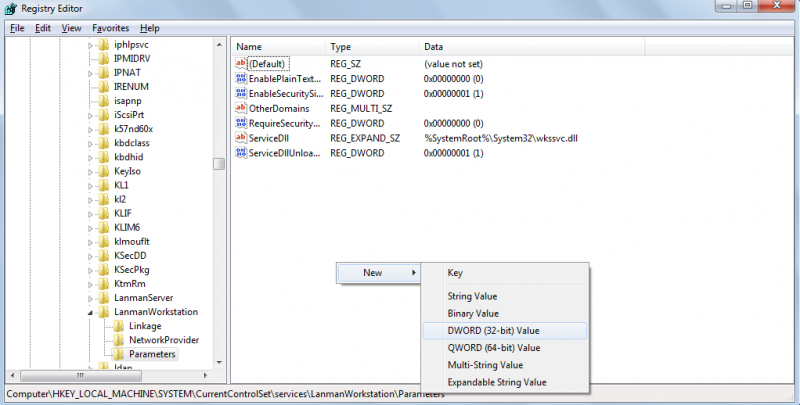Choose DWORD (32-bit) Value from submenu
Viewport: 800px width, 405px height.
tap(505, 331)
